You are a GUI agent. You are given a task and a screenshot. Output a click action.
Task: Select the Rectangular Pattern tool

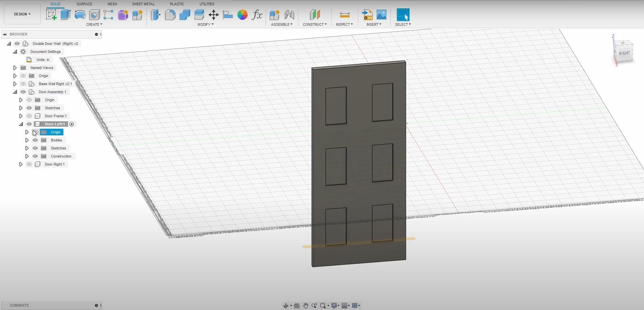pyautogui.click(x=108, y=15)
